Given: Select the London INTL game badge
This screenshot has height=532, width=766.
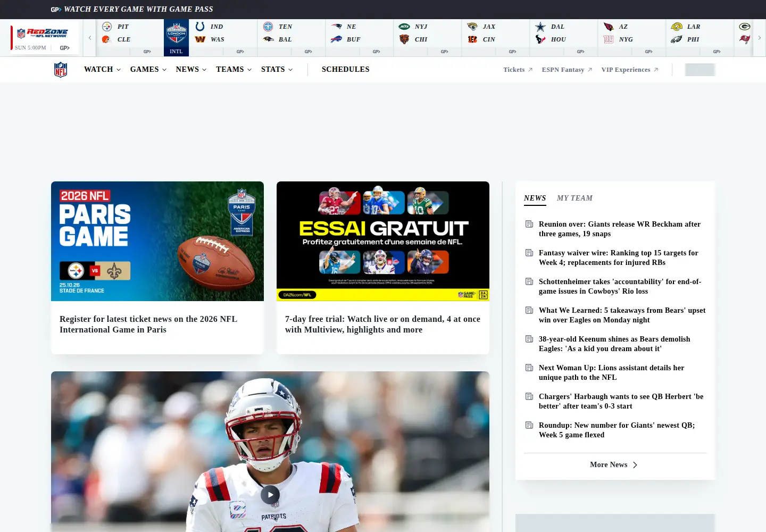Looking at the screenshot, I should pos(176,38).
